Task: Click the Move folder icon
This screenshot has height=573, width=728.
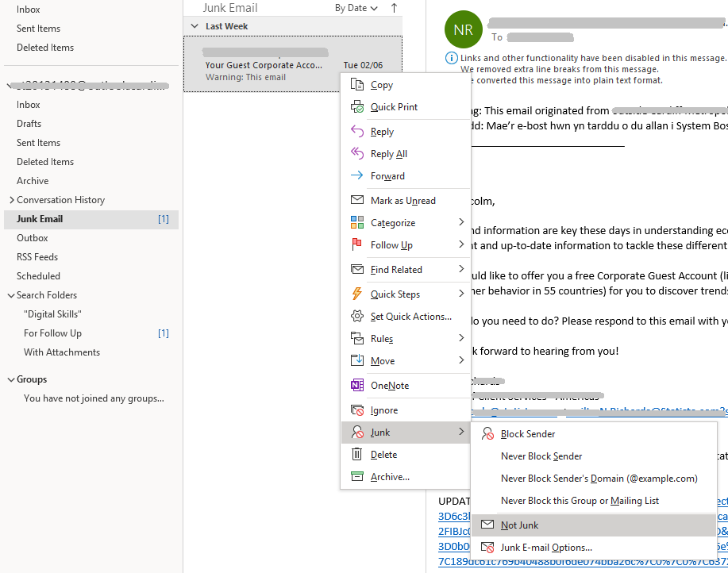Action: (x=356, y=360)
